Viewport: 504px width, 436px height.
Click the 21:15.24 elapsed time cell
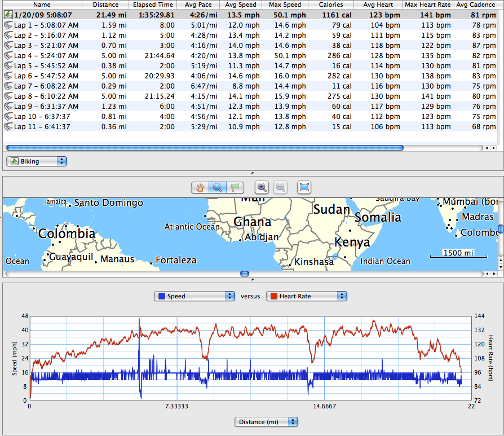[x=160, y=96]
